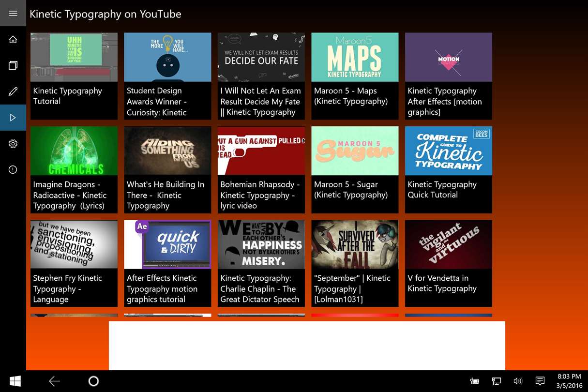Open Action Center notification icon

540,381
